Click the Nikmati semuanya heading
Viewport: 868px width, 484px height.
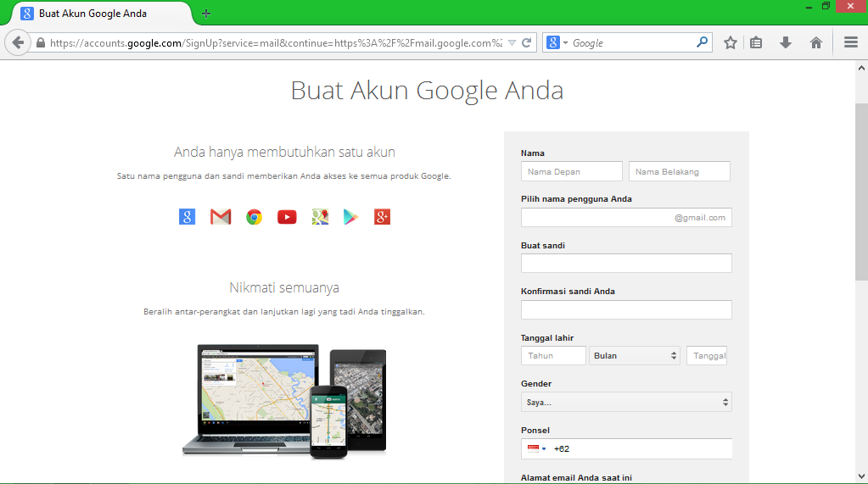tap(284, 287)
